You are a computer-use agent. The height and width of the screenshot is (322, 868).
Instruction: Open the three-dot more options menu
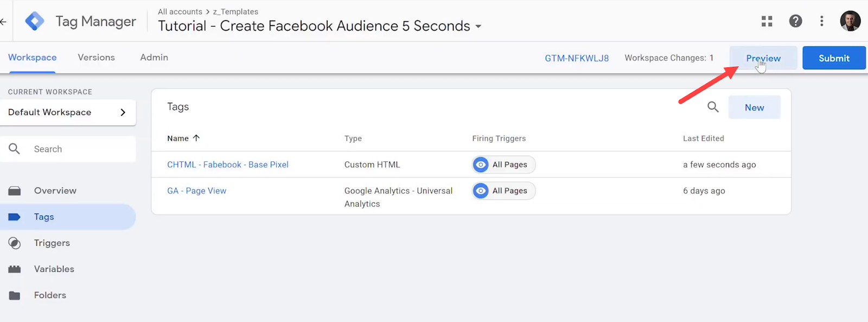tap(822, 21)
